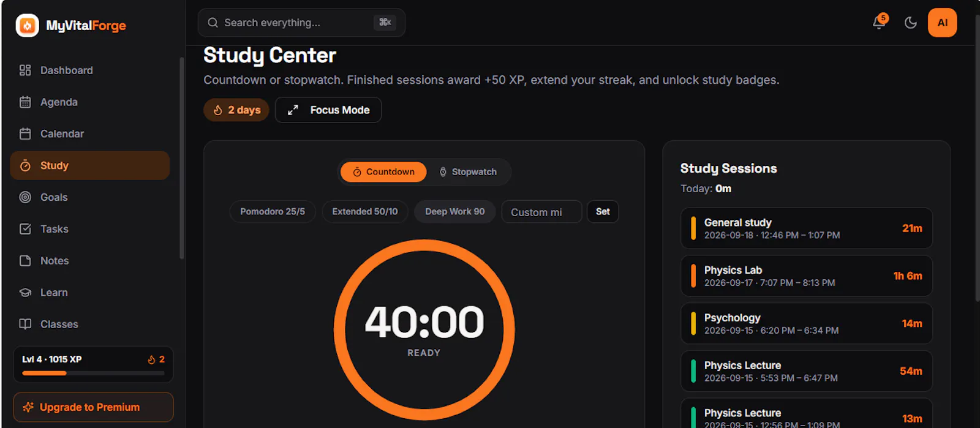Open Dashboard from the sidebar

tap(90, 70)
